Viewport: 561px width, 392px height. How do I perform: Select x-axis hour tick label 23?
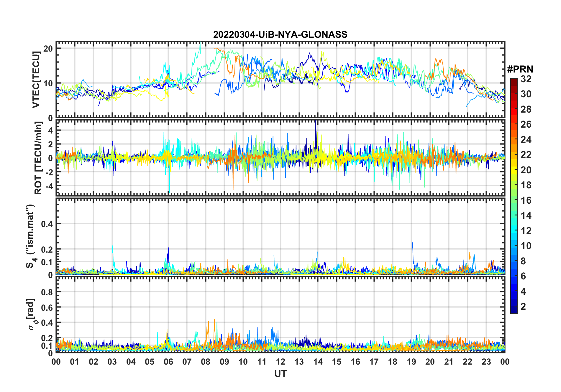click(x=486, y=362)
